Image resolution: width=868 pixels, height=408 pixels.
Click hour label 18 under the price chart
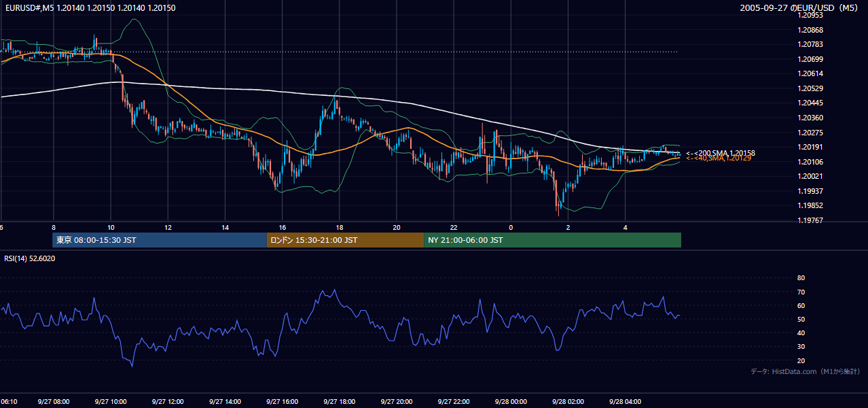tap(339, 228)
